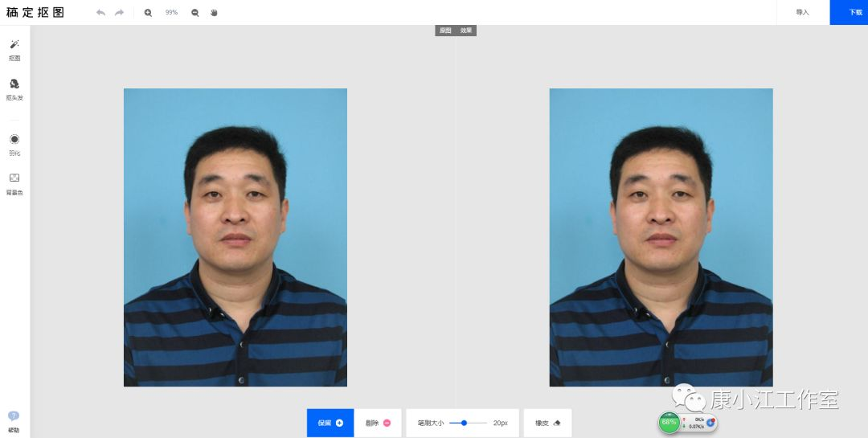Image resolution: width=868 pixels, height=438 pixels.
Task: Click the 导入 import button
Action: pyautogui.click(x=802, y=13)
